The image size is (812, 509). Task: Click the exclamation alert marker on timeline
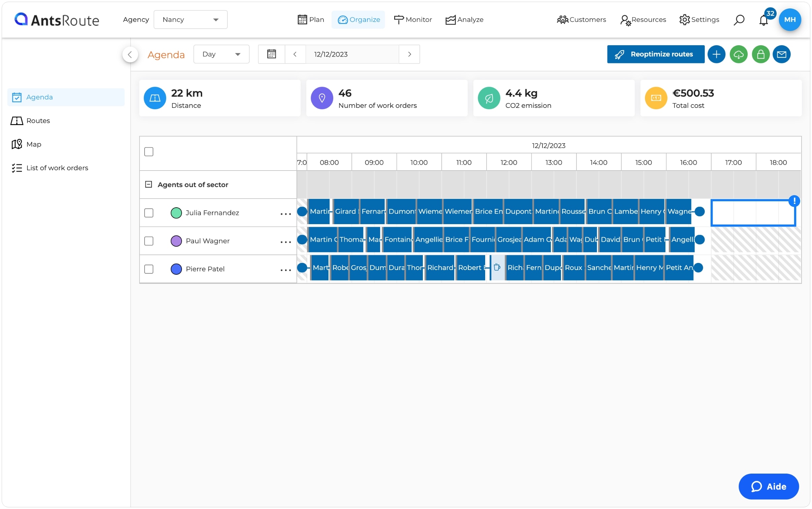tap(794, 201)
